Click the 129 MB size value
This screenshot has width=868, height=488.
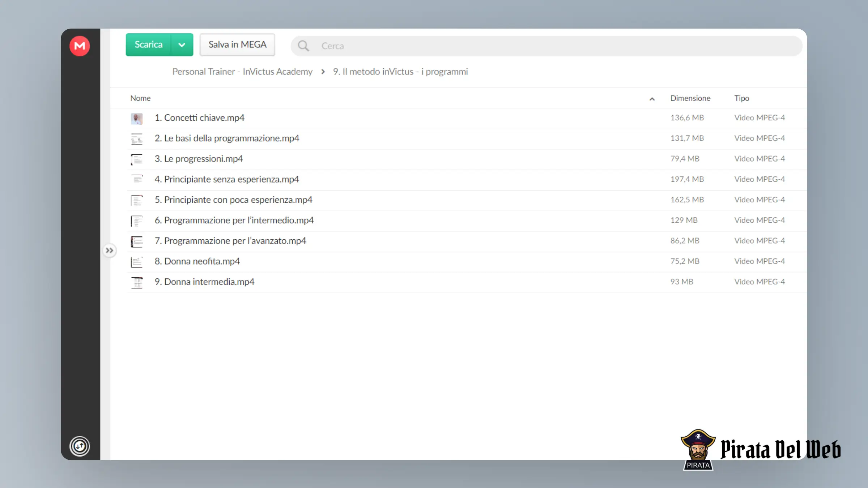684,220
